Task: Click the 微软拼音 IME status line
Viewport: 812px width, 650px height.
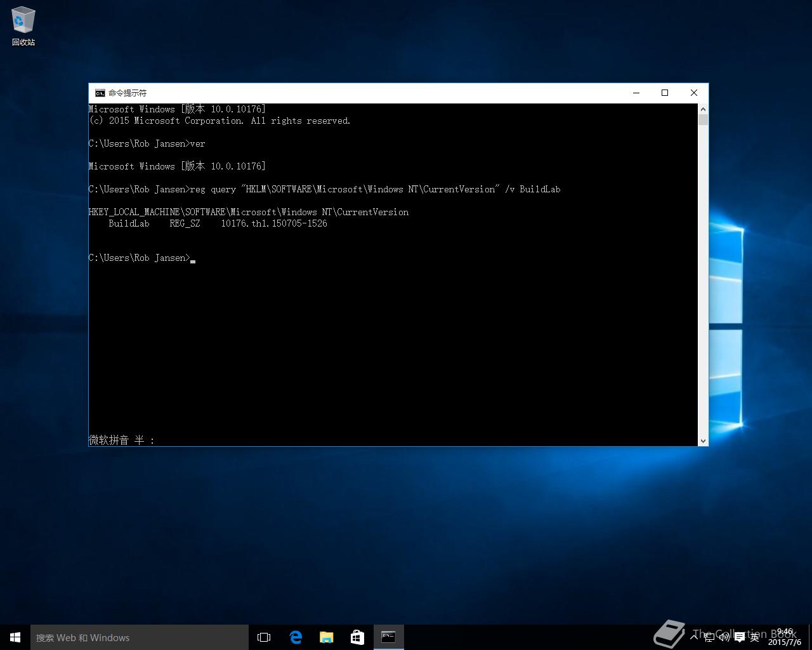Action: coord(122,440)
